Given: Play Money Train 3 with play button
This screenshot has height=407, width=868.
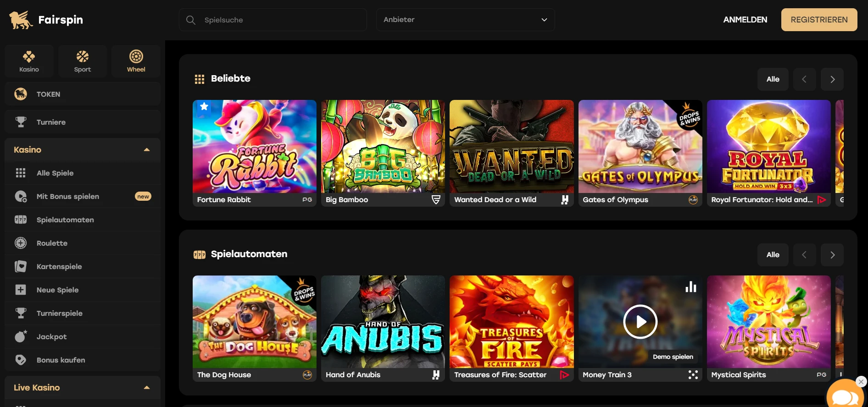Looking at the screenshot, I should [x=640, y=322].
